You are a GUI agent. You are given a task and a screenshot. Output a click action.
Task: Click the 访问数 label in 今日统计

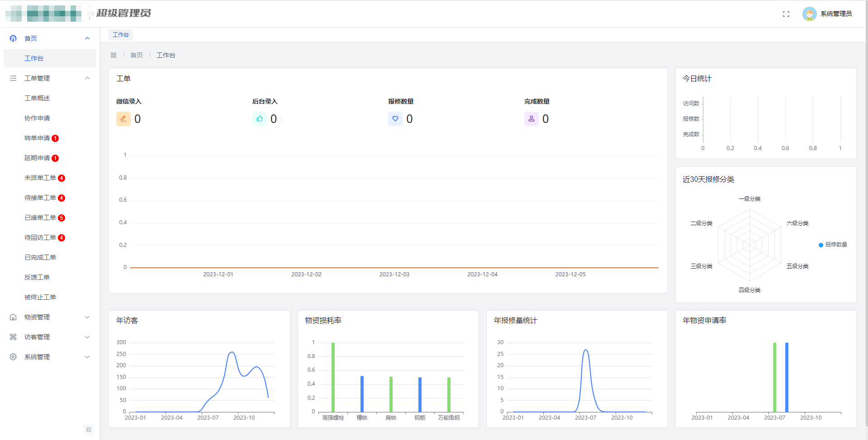tap(691, 104)
